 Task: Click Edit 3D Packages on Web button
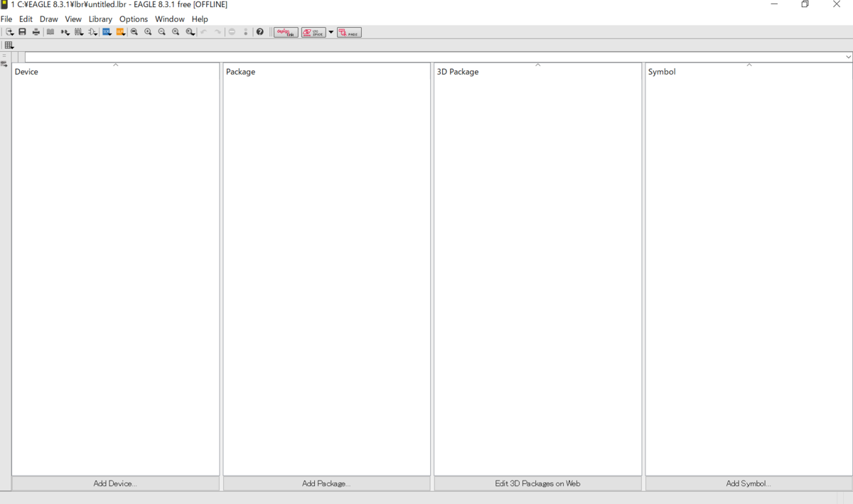coord(537,483)
